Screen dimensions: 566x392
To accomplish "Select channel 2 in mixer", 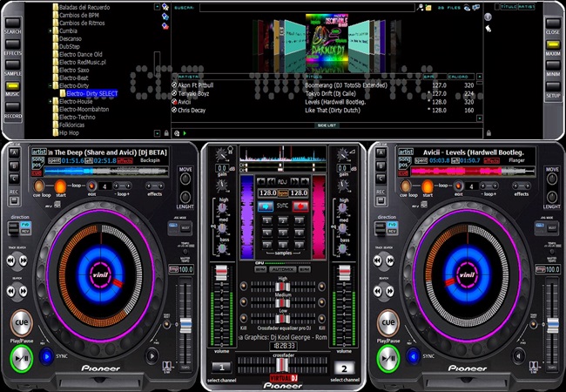I will coord(344,368).
